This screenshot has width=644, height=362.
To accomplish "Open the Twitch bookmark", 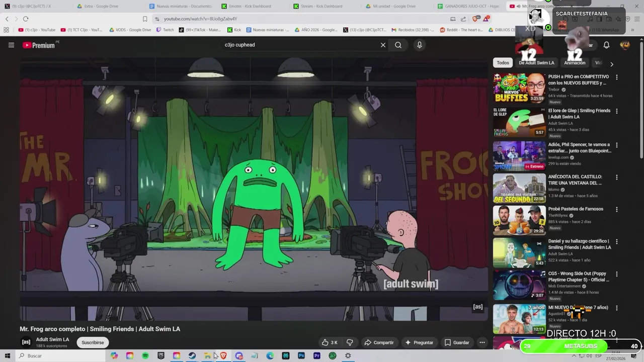I will (x=165, y=30).
